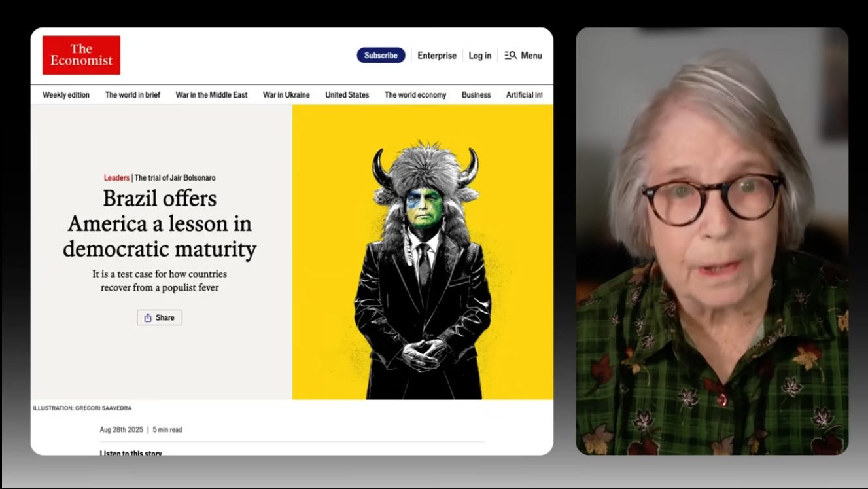Click the 5 min read label
868x489 pixels.
click(167, 430)
